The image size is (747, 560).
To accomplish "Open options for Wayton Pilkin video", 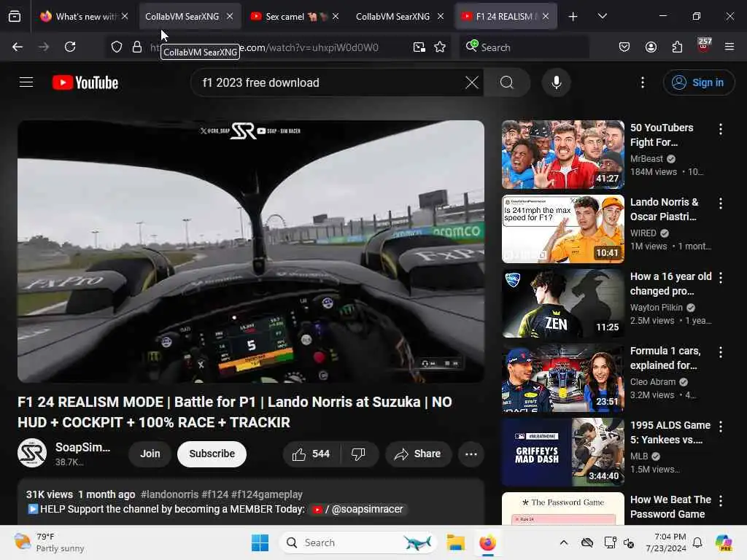I will click(x=720, y=278).
